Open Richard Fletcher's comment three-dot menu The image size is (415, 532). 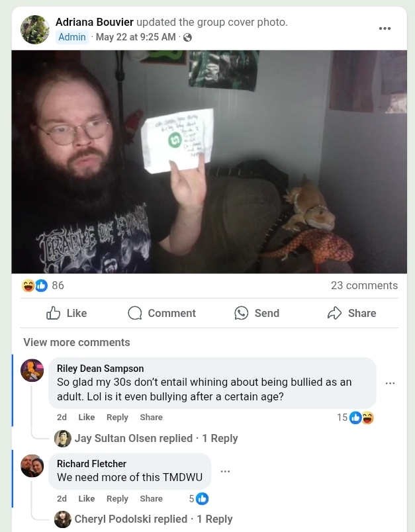point(225,471)
